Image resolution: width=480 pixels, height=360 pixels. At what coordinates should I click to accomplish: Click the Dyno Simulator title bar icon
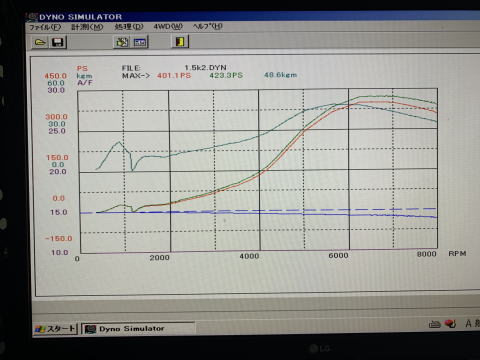(x=32, y=17)
